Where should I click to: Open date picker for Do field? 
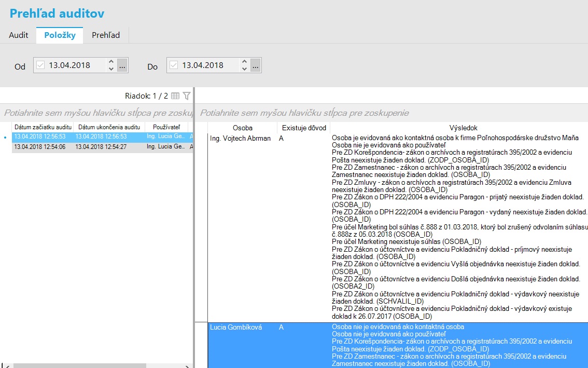click(256, 65)
